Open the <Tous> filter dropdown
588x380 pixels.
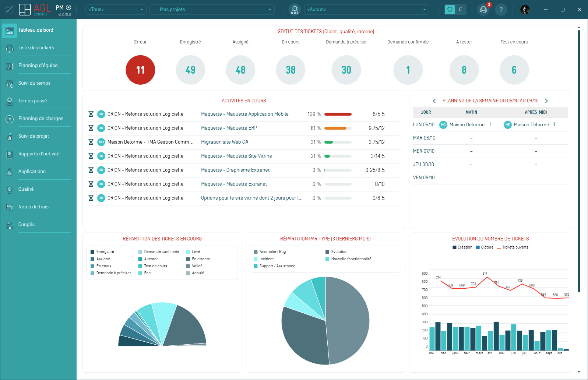[116, 10]
